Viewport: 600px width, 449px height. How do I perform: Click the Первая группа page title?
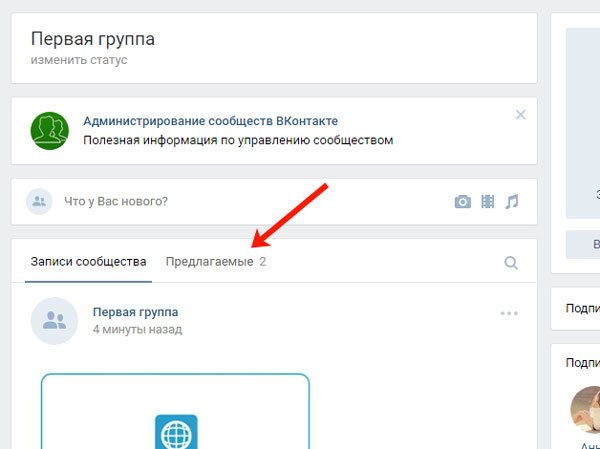tap(93, 39)
